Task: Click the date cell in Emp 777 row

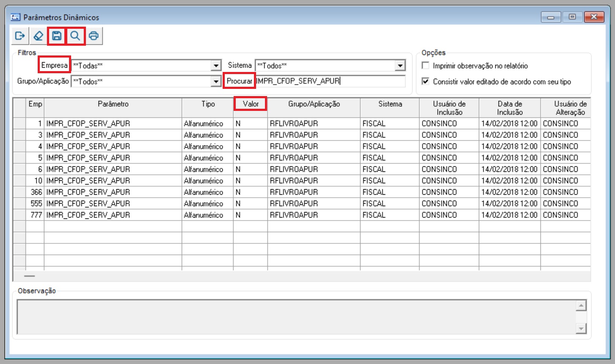Action: click(510, 215)
